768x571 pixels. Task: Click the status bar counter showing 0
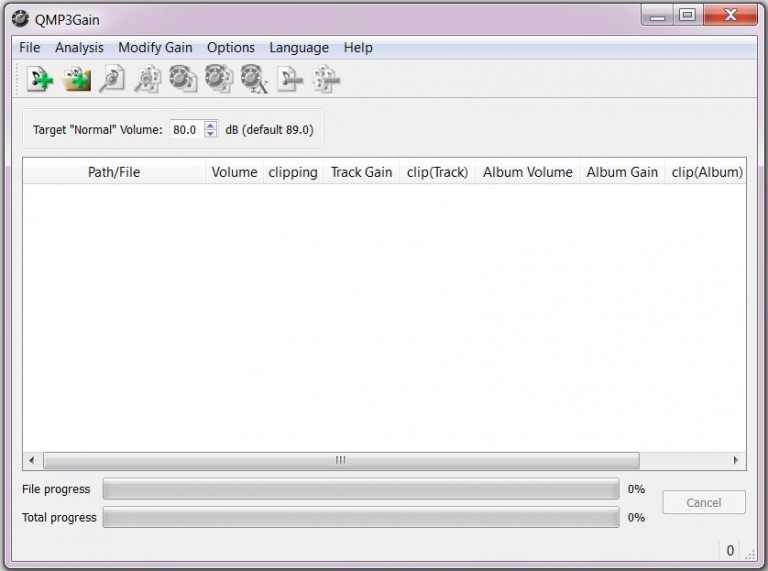730,550
